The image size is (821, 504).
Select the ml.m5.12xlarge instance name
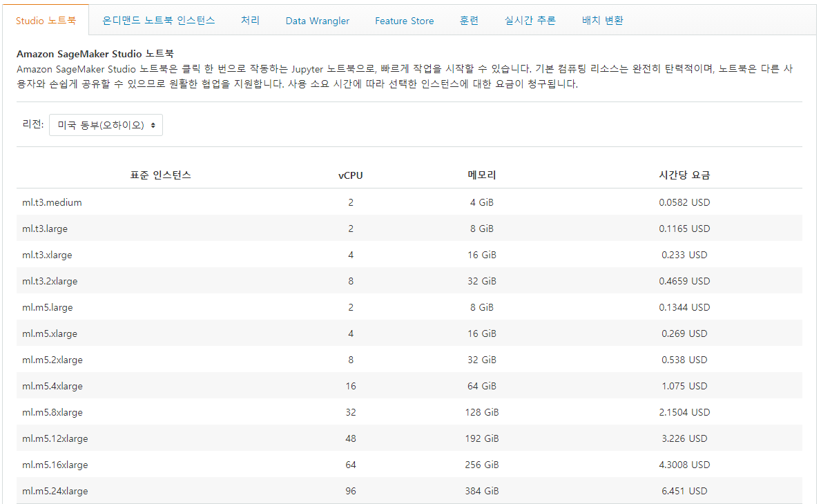tap(55, 438)
